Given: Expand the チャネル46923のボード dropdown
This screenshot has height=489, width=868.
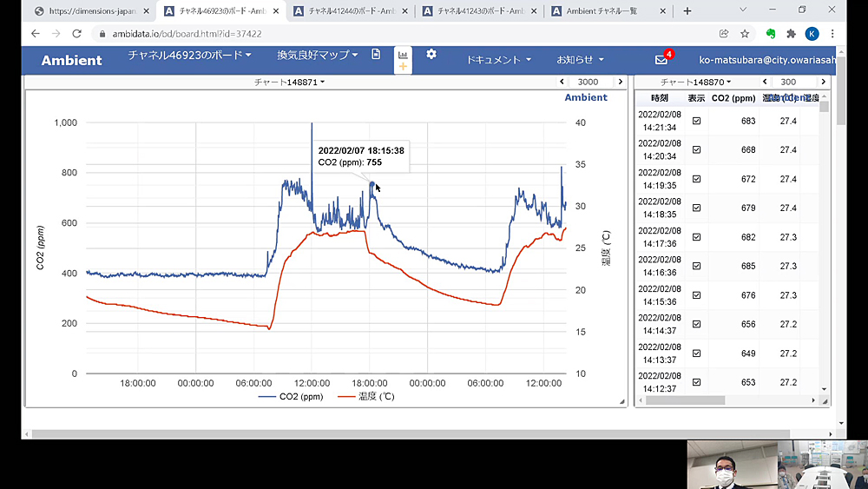Looking at the screenshot, I should (189, 55).
